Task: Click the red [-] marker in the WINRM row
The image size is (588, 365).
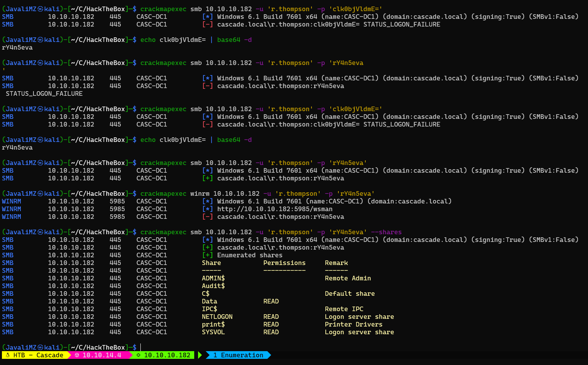Action: [x=208, y=217]
